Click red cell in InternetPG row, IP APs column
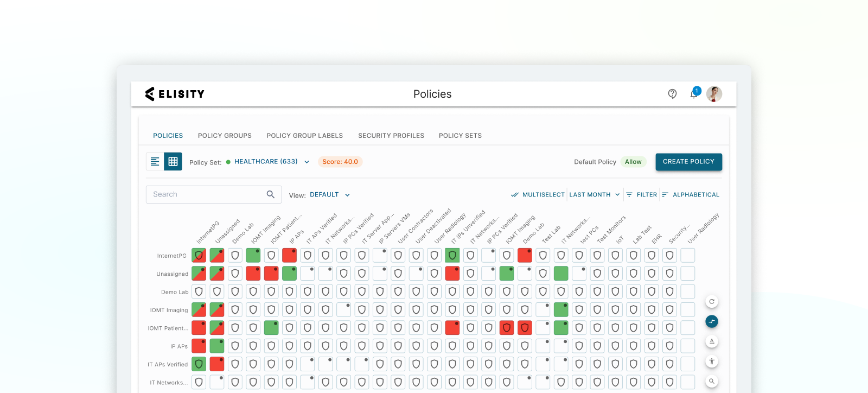 (290, 255)
